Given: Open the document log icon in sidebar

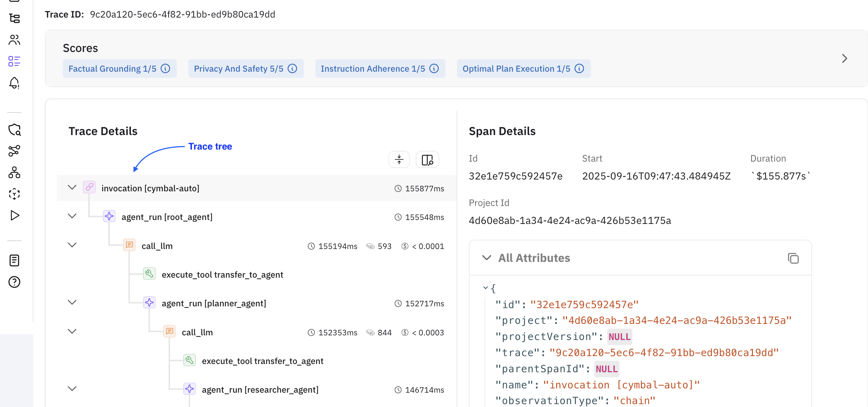Looking at the screenshot, I should click(x=14, y=260).
